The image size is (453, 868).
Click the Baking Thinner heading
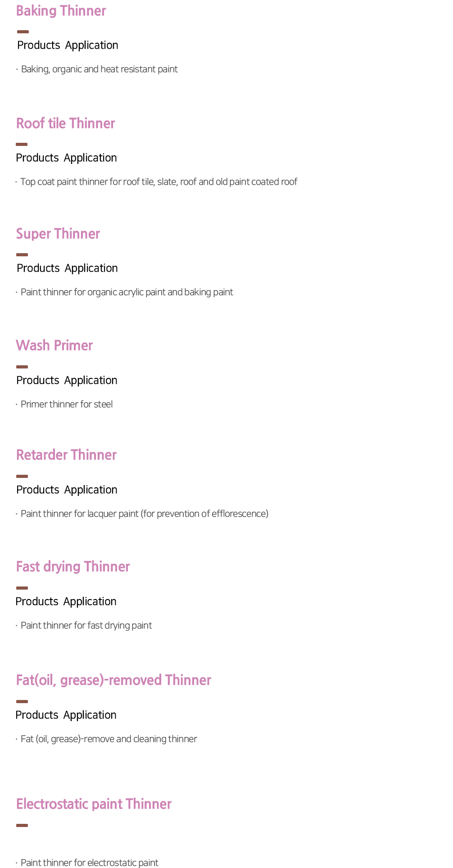[x=61, y=11]
